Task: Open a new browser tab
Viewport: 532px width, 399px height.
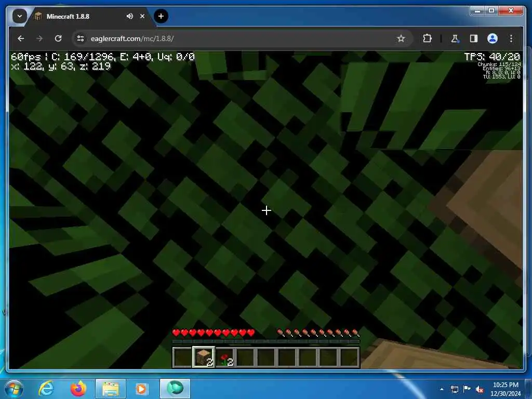Action: coord(161,16)
